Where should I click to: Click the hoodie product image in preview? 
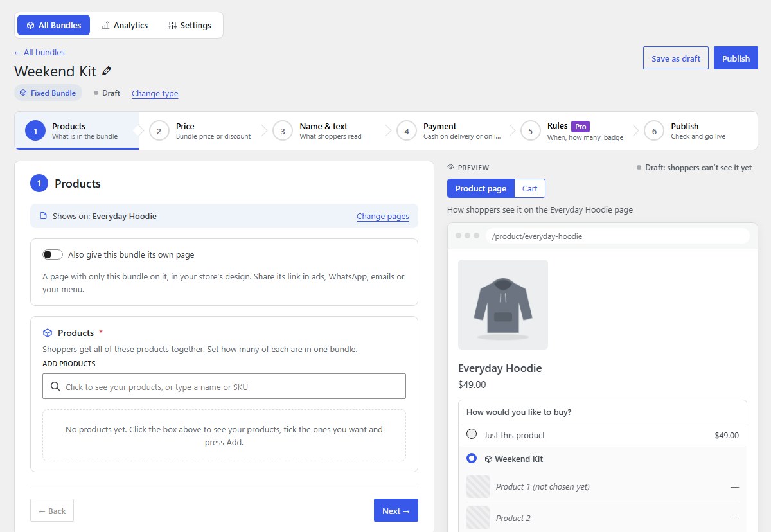click(x=503, y=305)
